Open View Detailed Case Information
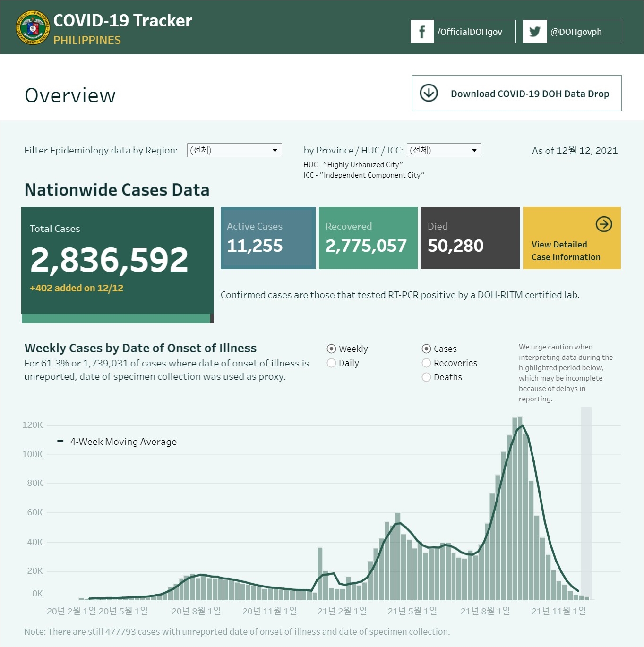 click(572, 238)
